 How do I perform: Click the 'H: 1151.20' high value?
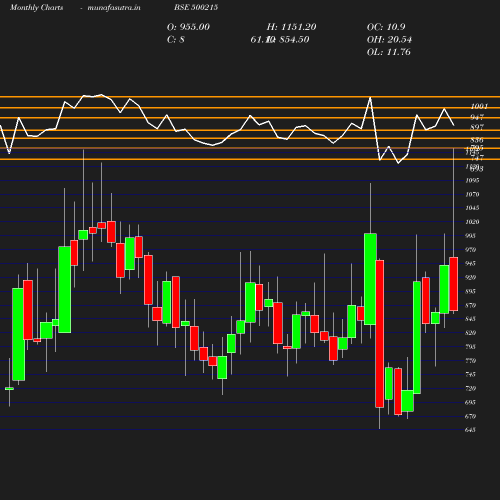[291, 27]
